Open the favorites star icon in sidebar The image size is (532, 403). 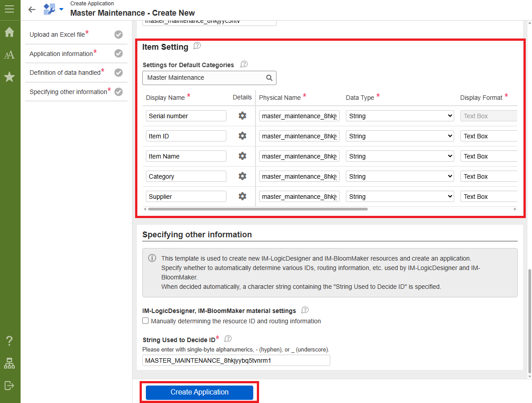[x=9, y=77]
